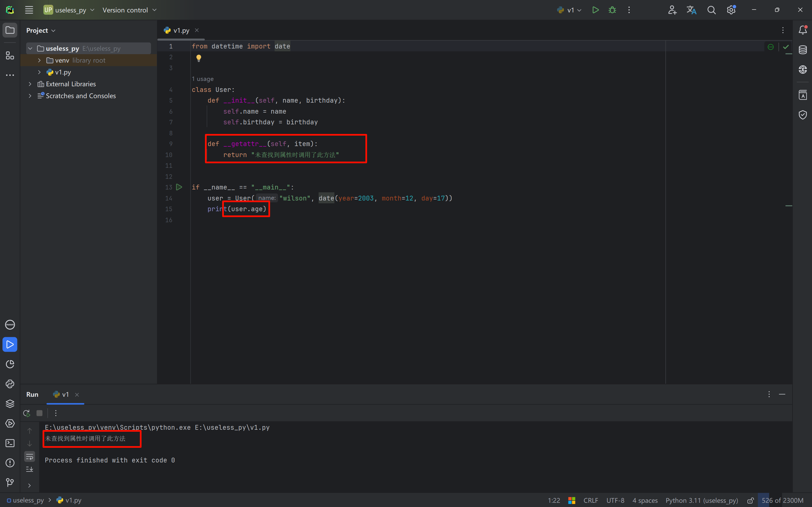The width and height of the screenshot is (812, 507).
Task: Expand the venv library root folder
Action: click(x=39, y=60)
